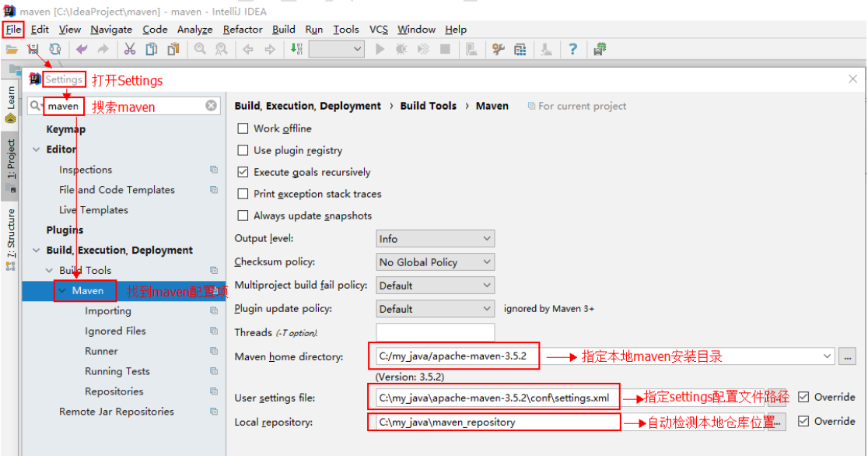Click the navigate Back arrow icon

click(248, 49)
